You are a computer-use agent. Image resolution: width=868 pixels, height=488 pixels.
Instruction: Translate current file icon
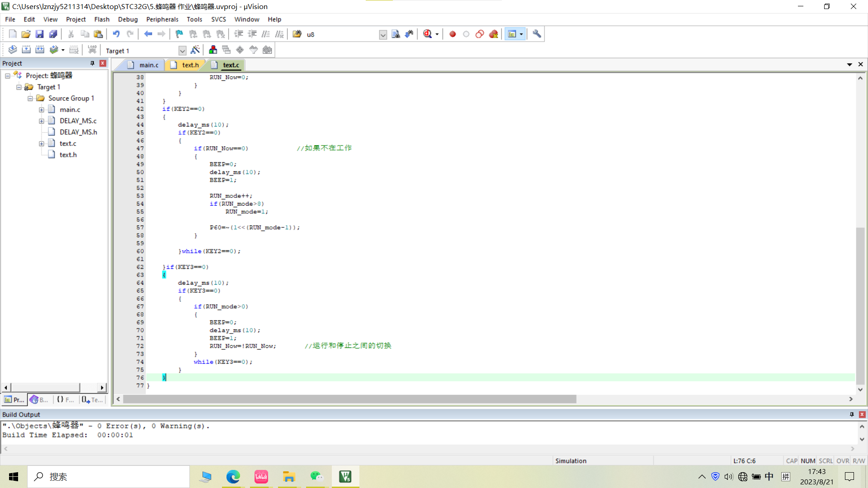coord(13,50)
